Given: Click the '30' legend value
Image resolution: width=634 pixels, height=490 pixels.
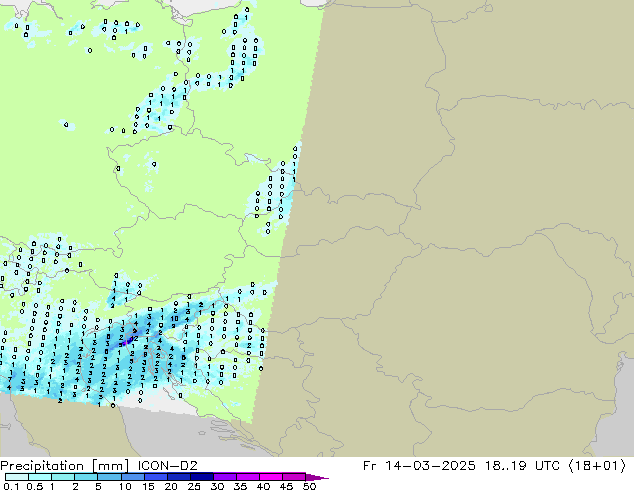Looking at the screenshot, I should pos(217,486).
